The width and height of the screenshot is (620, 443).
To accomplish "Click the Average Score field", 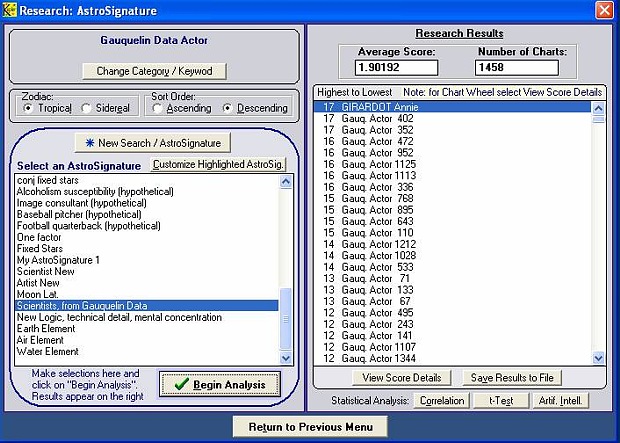I will (x=397, y=68).
